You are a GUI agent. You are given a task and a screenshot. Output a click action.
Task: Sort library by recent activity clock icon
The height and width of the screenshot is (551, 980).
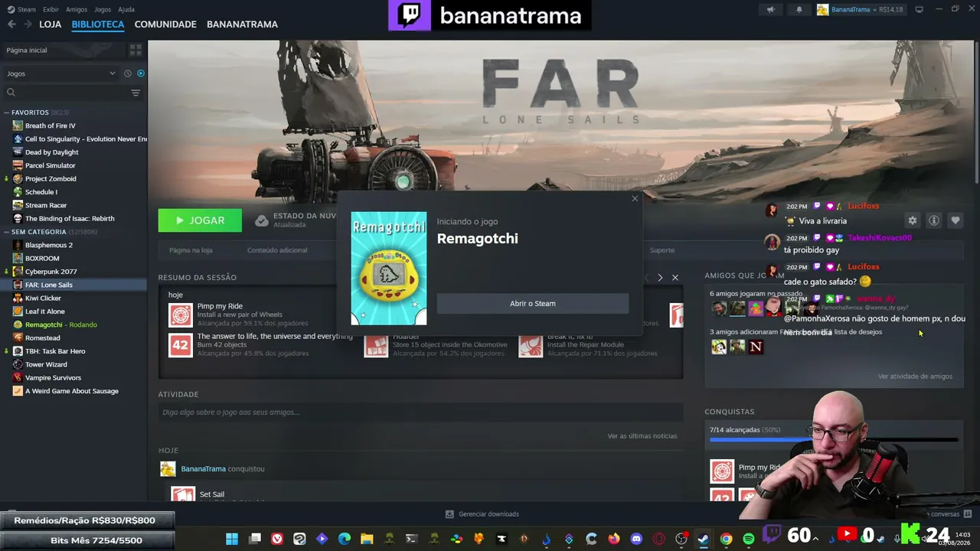point(128,73)
